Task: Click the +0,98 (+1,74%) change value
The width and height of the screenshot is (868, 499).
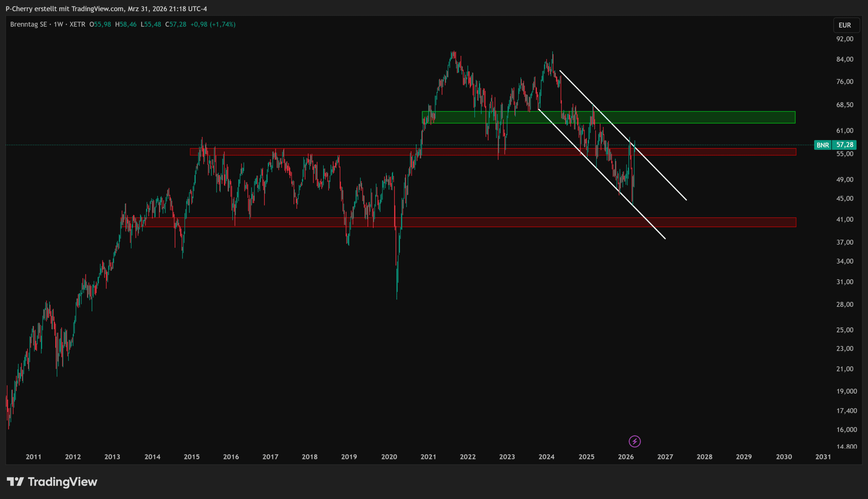Action: tap(213, 24)
